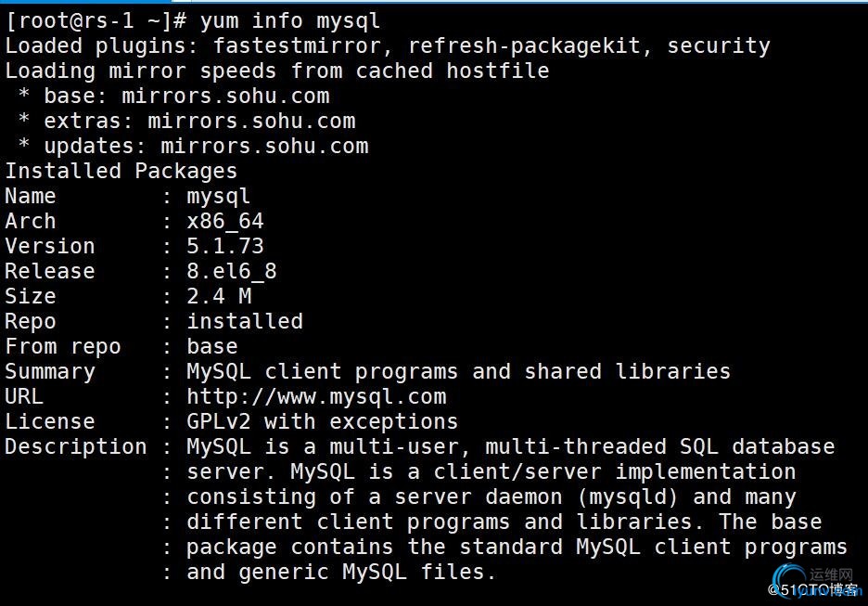Image resolution: width=868 pixels, height=606 pixels.
Task: Click the Installed Packages heading
Action: pos(121,171)
